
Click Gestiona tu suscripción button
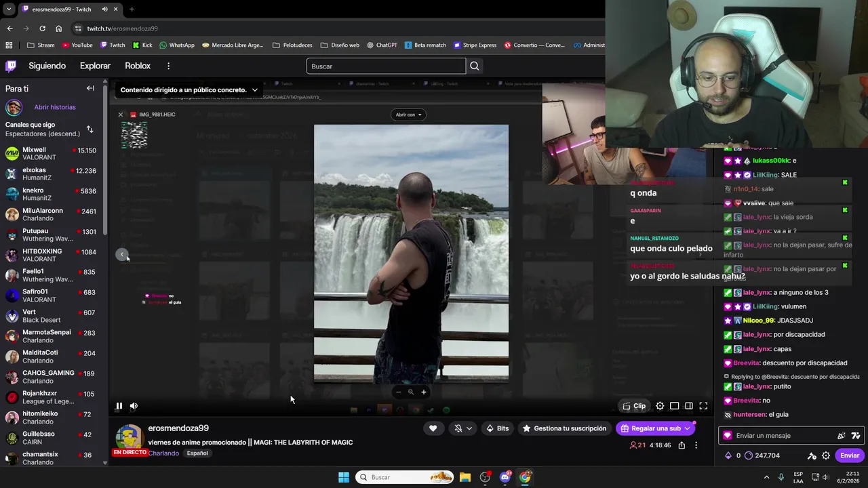pos(564,428)
